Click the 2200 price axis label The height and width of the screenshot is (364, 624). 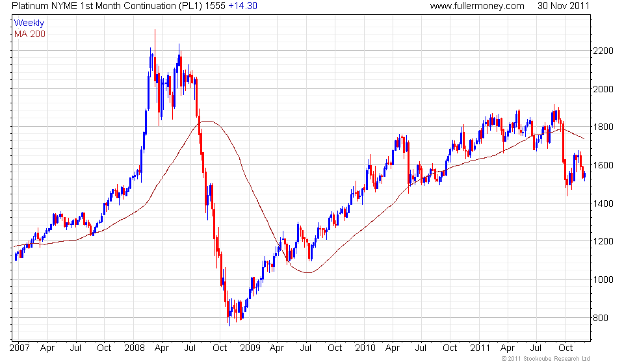point(603,51)
